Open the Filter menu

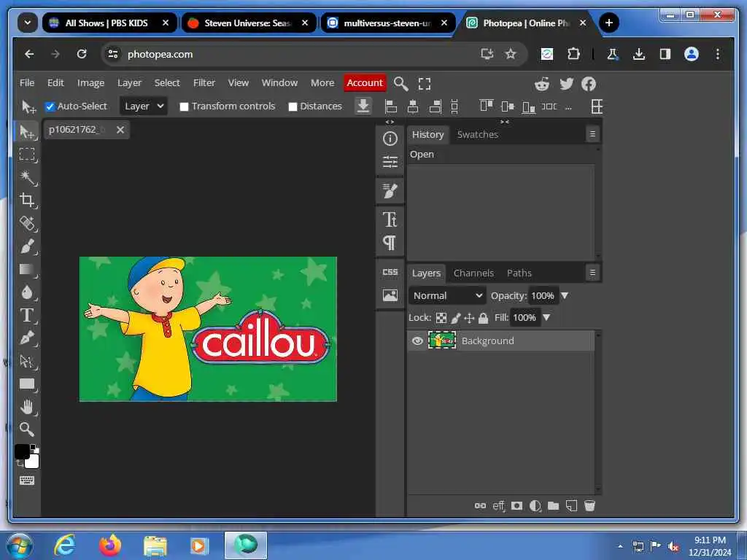[204, 83]
